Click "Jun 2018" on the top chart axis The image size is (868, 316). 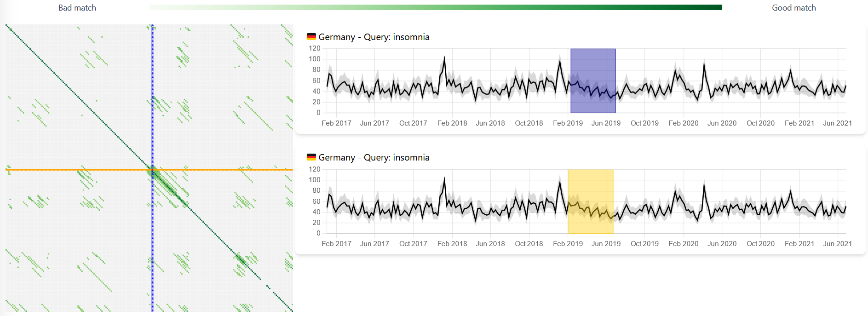(490, 123)
